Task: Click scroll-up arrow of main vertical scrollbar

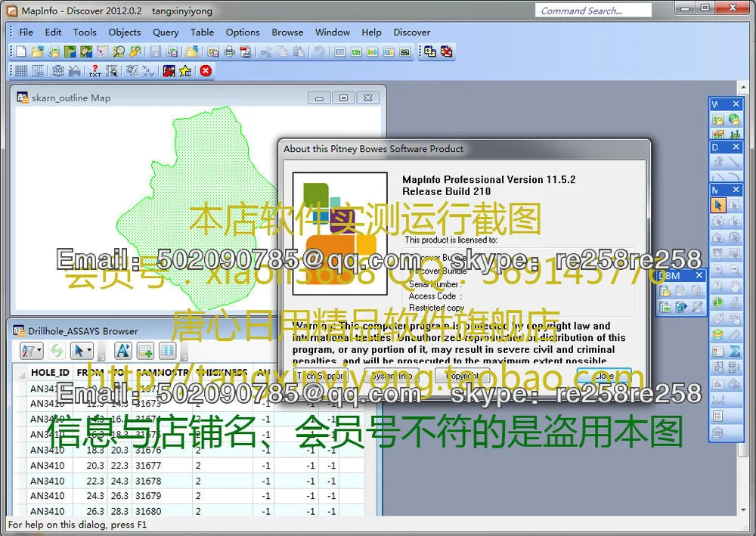Action: tap(742, 87)
